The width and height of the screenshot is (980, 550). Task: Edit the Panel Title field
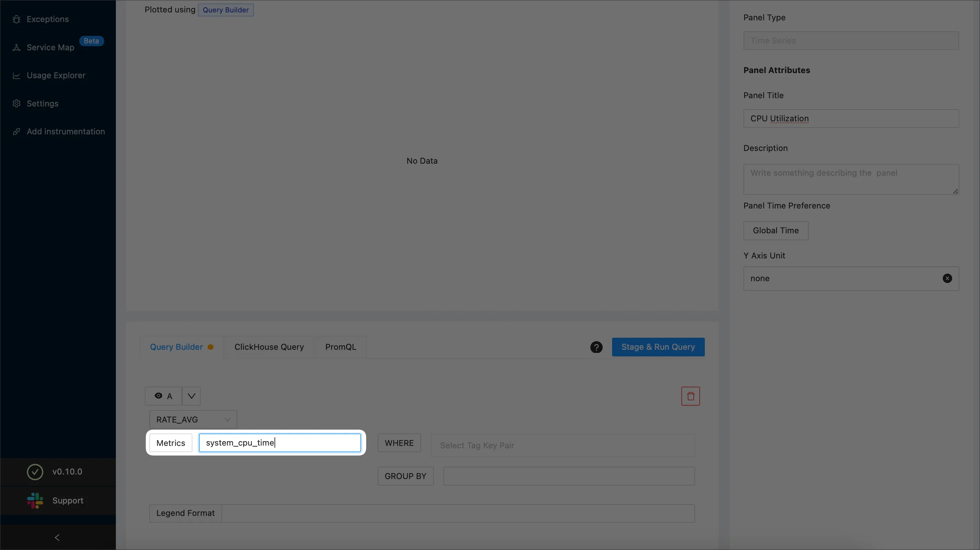tap(851, 119)
